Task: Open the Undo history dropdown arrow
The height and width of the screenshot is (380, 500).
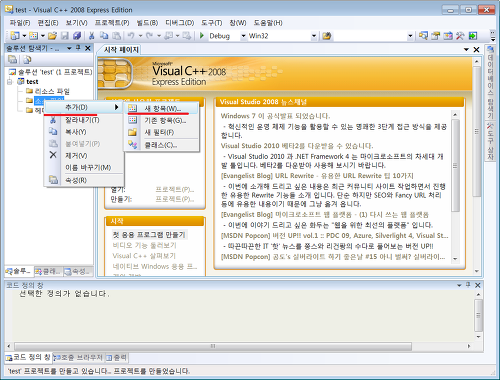Action: click(140, 36)
